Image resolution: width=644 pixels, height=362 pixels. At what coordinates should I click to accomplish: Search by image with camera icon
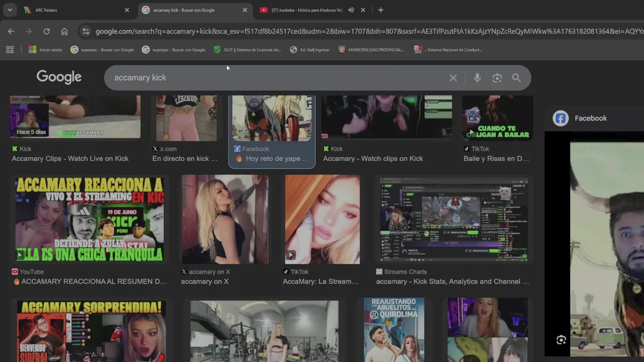pyautogui.click(x=497, y=78)
